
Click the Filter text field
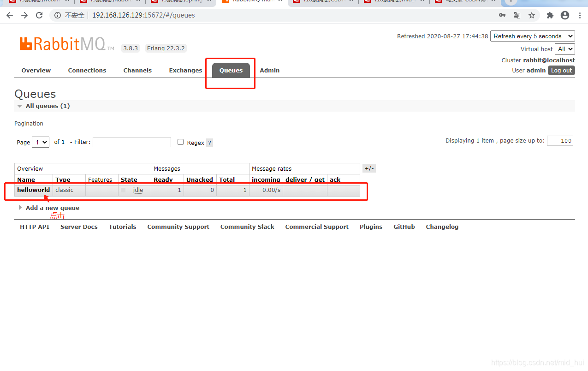[x=132, y=142]
